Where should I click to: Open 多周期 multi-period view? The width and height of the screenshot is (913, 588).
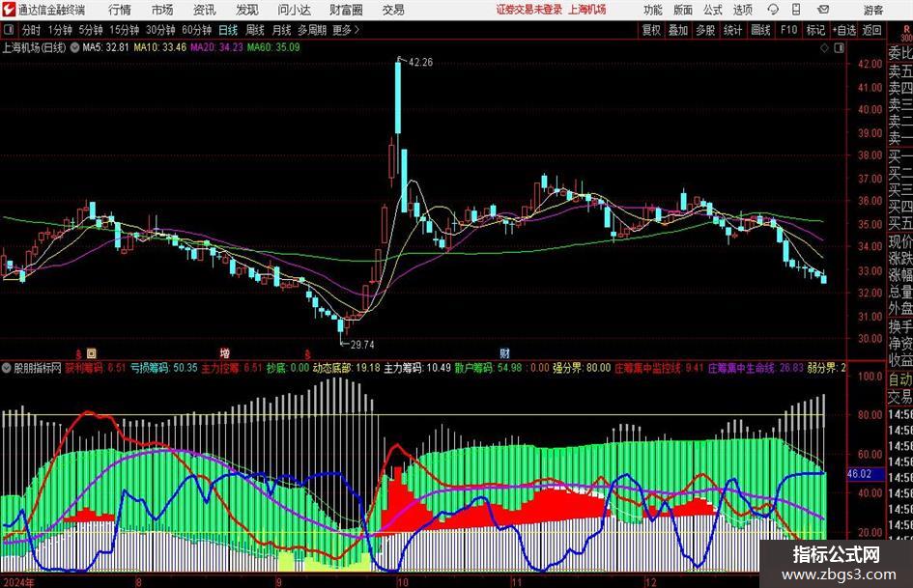pyautogui.click(x=312, y=30)
